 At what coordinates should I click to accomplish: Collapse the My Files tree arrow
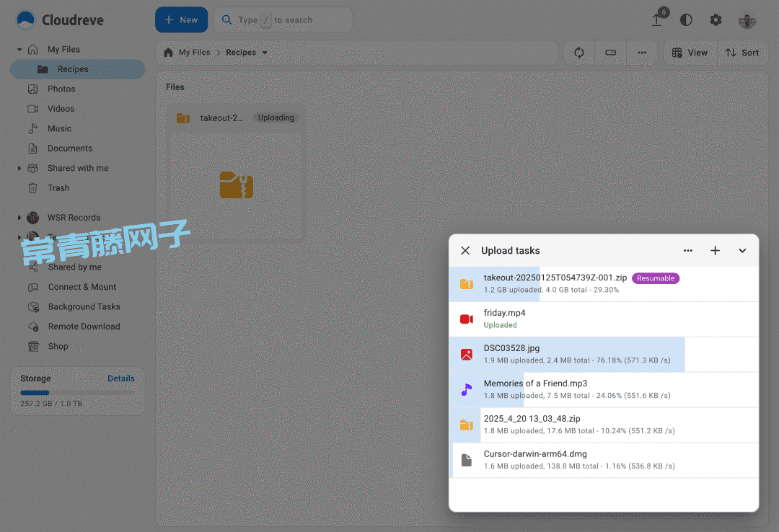click(19, 50)
